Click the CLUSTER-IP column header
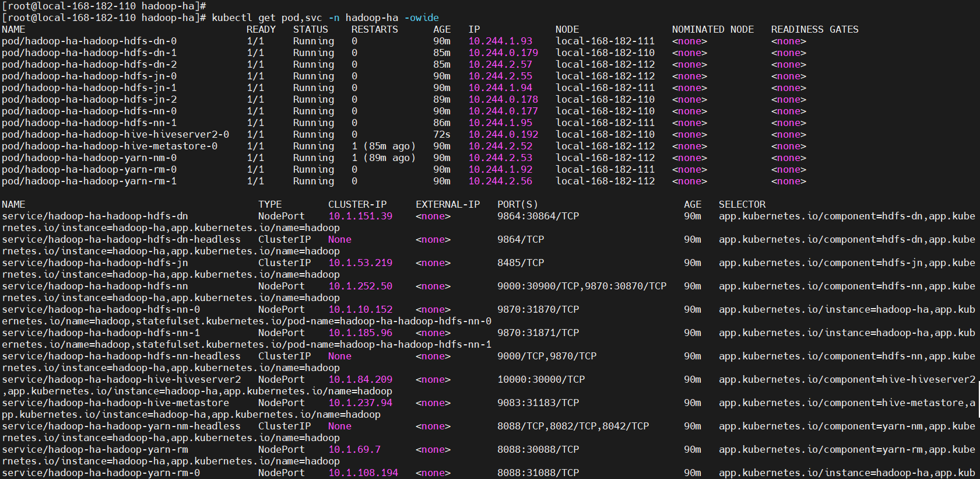Image resolution: width=980 pixels, height=479 pixels. (x=357, y=205)
